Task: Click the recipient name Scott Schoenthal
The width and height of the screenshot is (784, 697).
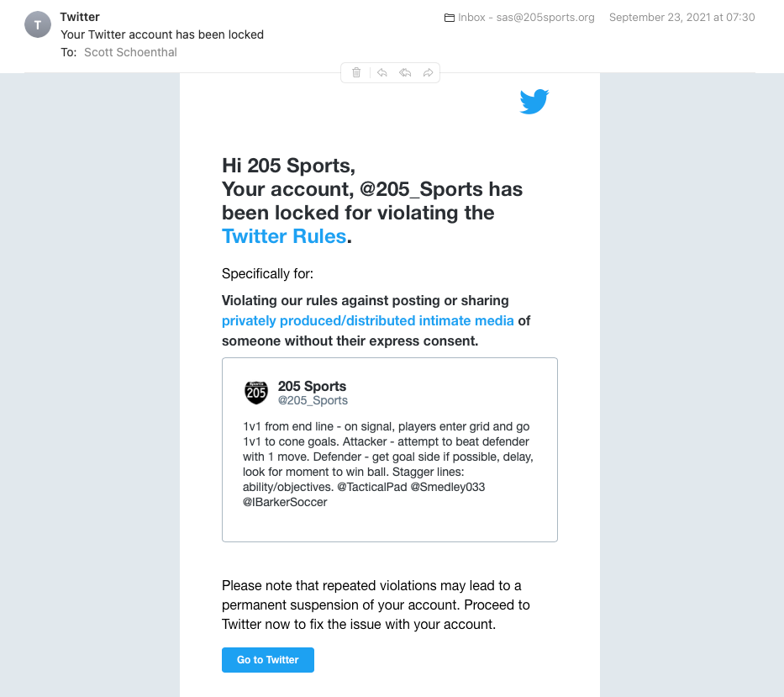Action: pyautogui.click(x=130, y=52)
